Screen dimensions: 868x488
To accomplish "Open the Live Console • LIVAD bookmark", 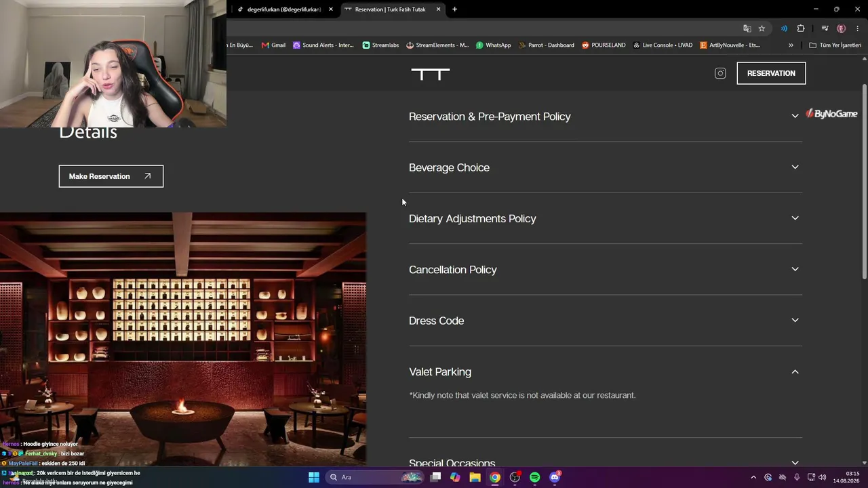I will point(663,45).
